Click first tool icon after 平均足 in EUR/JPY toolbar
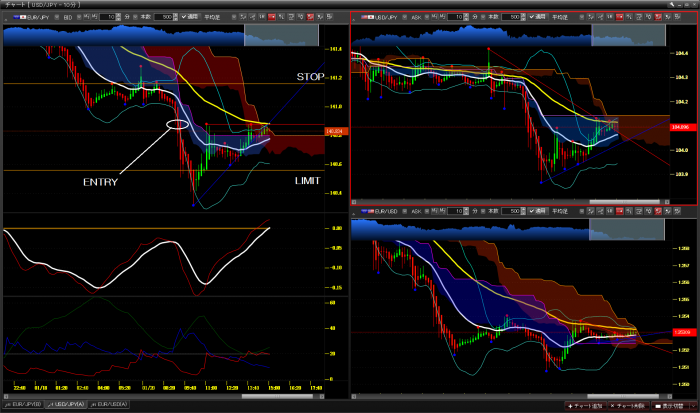This screenshot has height=413, width=700. pos(242,17)
